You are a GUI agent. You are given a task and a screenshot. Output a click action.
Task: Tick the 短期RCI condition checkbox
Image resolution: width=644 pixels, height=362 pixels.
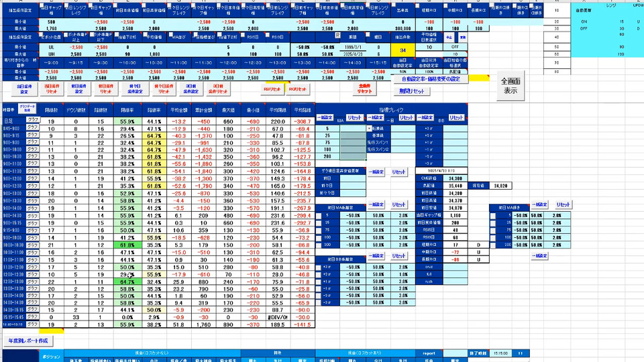pos(418,7)
